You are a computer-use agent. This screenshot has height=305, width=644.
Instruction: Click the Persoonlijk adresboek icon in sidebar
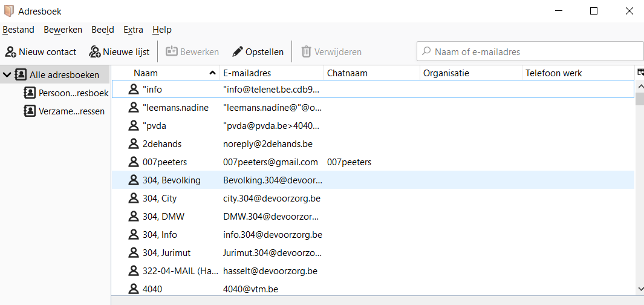pyautogui.click(x=29, y=93)
